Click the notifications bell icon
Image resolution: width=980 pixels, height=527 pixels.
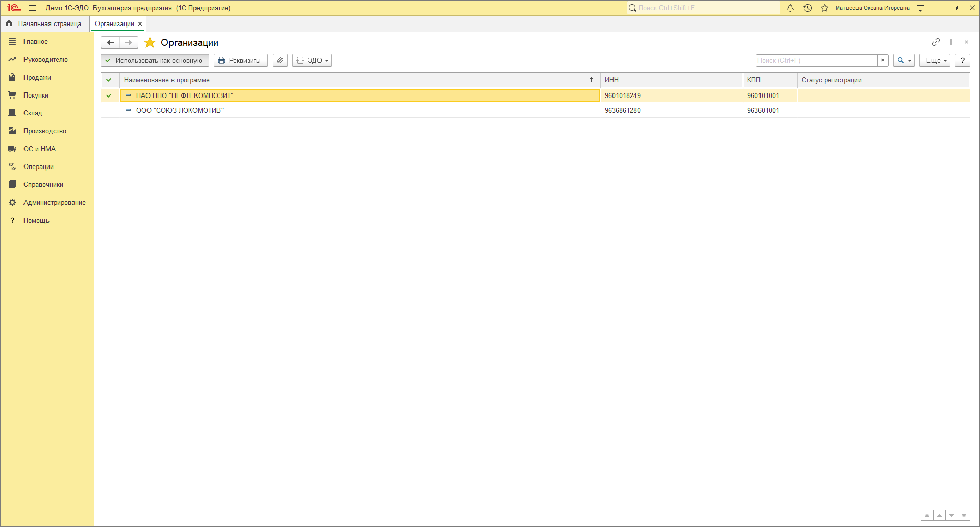point(790,8)
